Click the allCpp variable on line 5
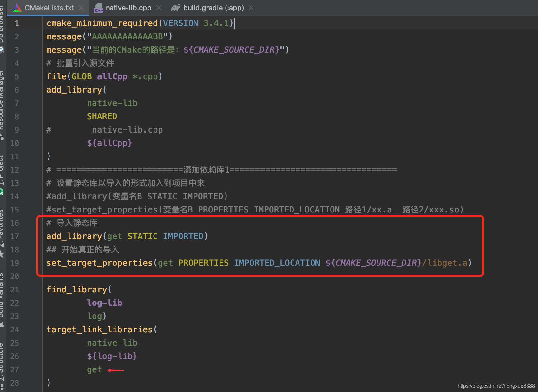 (x=112, y=76)
